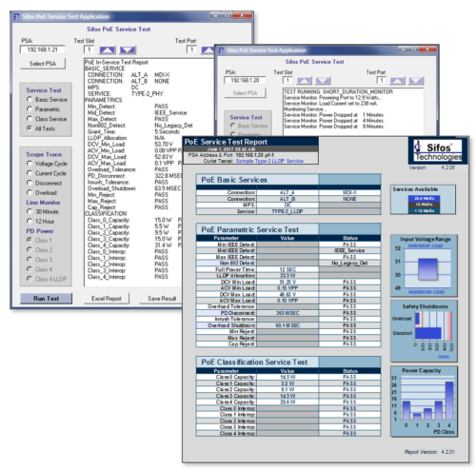Decrease Test Port in the 192.168.1.20 window
The image size is (476, 470).
[416, 81]
